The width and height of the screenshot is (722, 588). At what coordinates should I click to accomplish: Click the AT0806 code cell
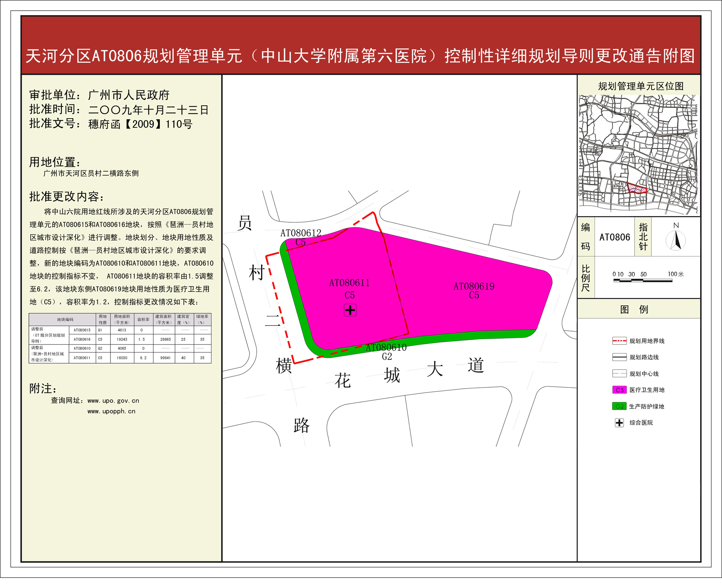click(614, 237)
